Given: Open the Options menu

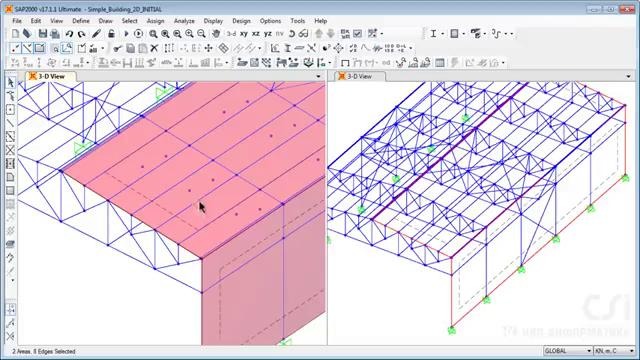Looking at the screenshot, I should pyautogui.click(x=270, y=21).
